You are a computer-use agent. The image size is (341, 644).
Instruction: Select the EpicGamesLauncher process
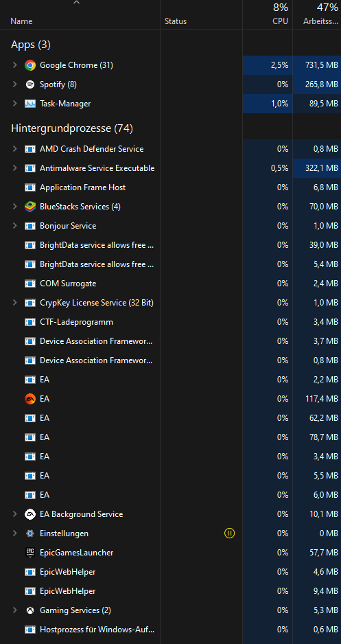[x=170, y=553]
